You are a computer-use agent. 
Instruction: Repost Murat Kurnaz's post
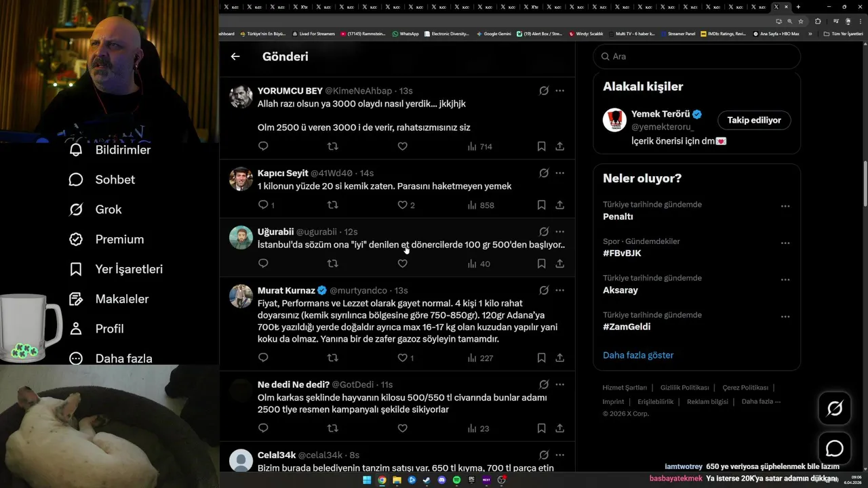point(333,358)
